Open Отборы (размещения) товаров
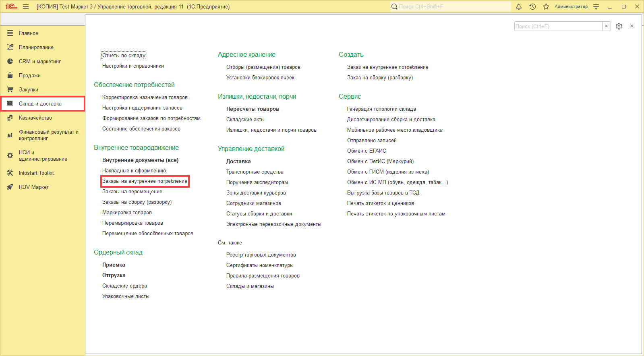This screenshot has height=356, width=644. (263, 67)
